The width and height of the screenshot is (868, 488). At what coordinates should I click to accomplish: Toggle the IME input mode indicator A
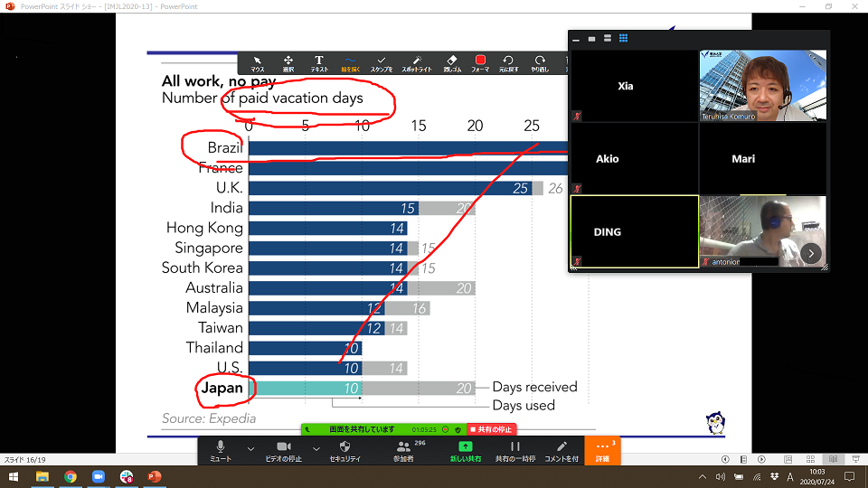point(790,477)
